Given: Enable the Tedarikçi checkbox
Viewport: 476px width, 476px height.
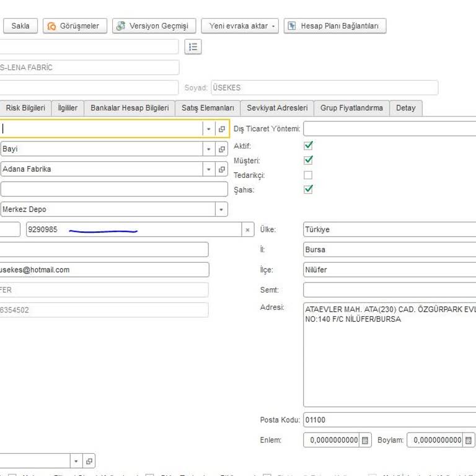Looking at the screenshot, I should pos(308,175).
